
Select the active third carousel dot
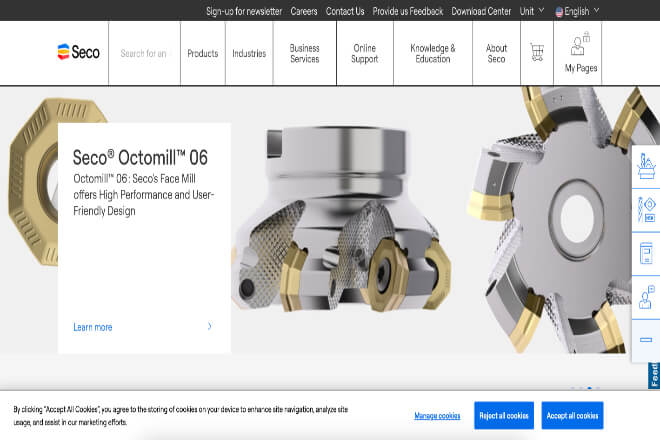click(x=590, y=388)
